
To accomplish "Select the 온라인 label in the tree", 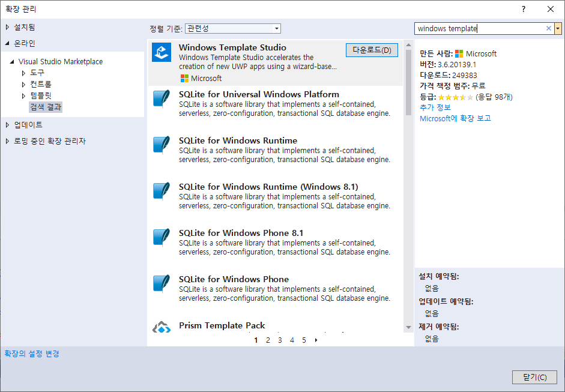I will (x=25, y=43).
